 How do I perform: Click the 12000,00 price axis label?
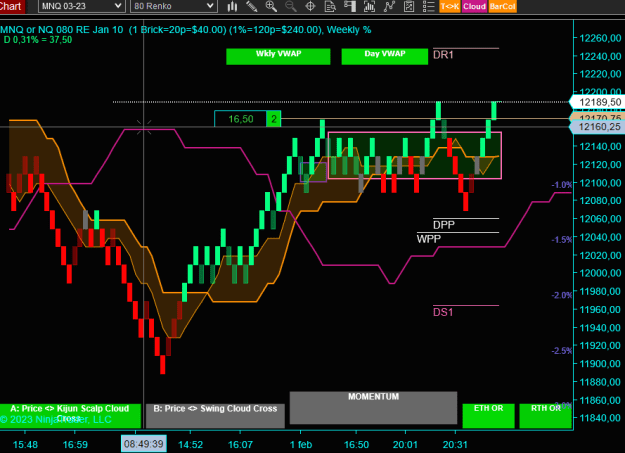600,273
